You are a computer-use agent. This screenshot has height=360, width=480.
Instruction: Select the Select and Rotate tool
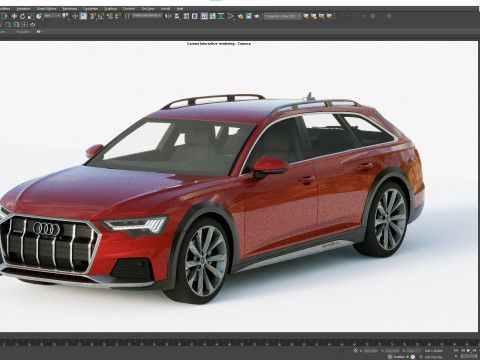(22, 16)
